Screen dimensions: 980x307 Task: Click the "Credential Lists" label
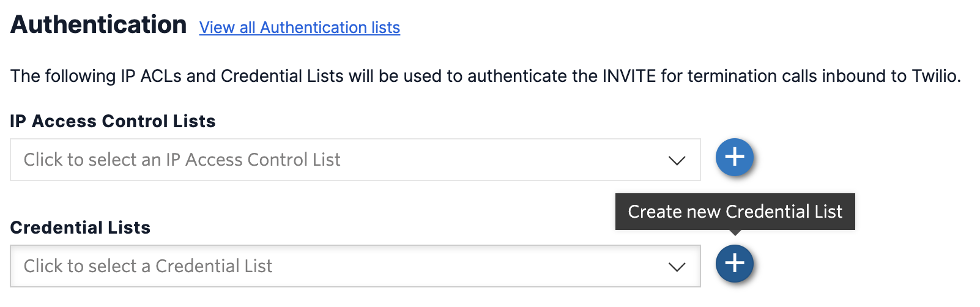point(80,227)
